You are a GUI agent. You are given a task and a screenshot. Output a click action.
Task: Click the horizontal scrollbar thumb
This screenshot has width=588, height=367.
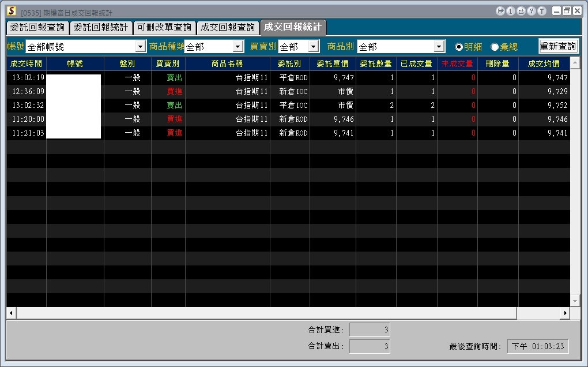click(x=267, y=313)
